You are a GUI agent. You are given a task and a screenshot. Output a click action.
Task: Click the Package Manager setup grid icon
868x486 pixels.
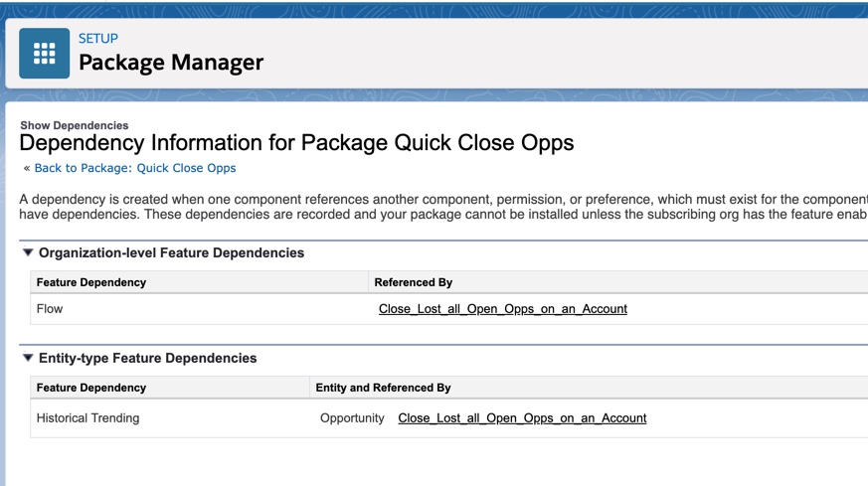pos(45,53)
